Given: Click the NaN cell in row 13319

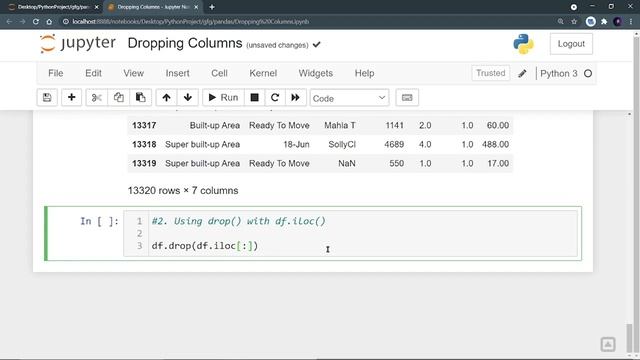Looking at the screenshot, I should (347, 163).
